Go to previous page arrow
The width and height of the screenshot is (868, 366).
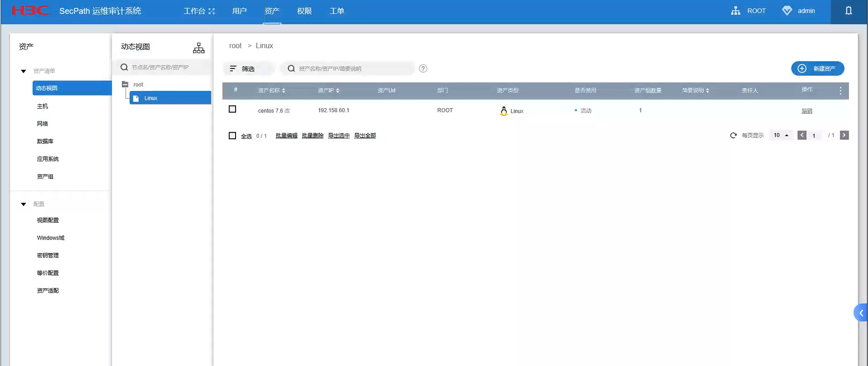click(802, 135)
